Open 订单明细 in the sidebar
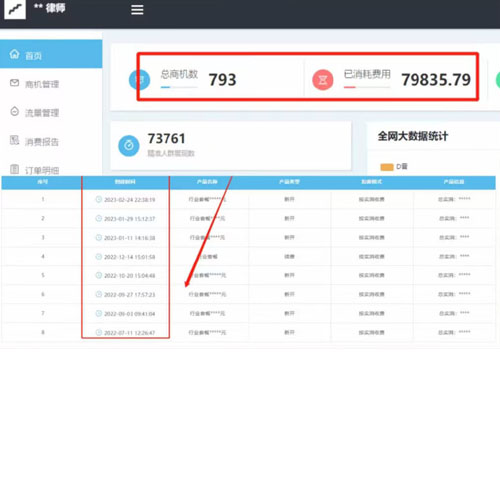The height and width of the screenshot is (500, 500). click(51, 170)
